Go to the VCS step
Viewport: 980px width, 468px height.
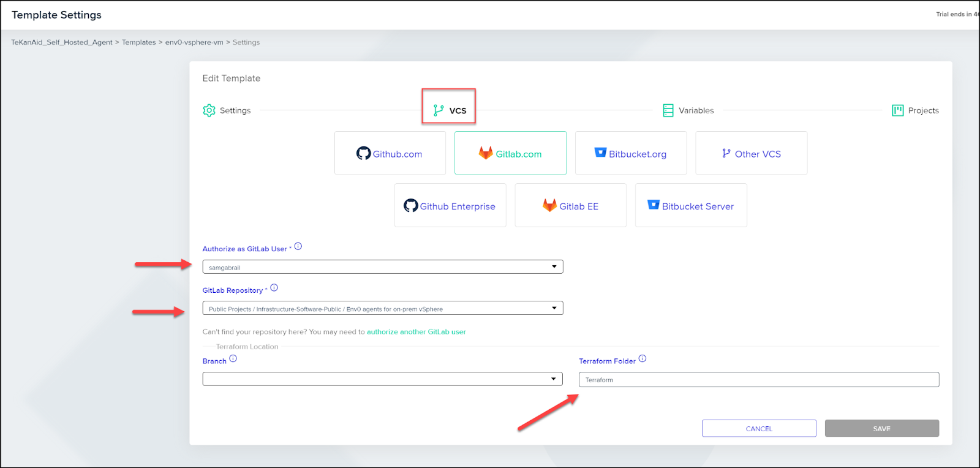pos(450,110)
